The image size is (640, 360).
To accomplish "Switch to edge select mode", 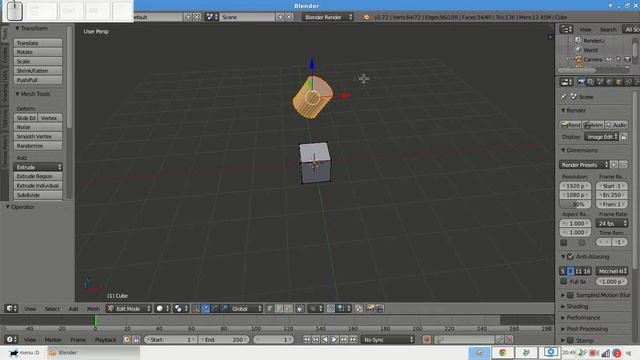I will point(279,309).
